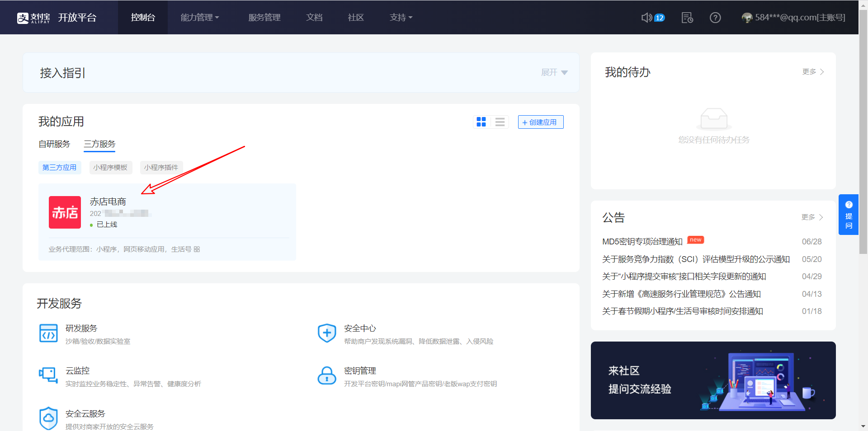
Task: Select the 第三方应用 filter tag
Action: (60, 168)
